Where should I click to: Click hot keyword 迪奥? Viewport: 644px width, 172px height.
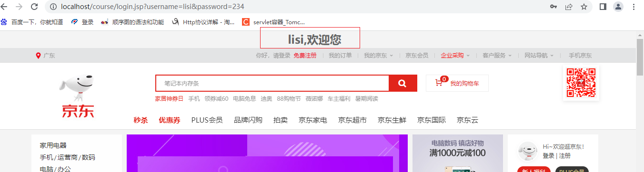[266, 99]
